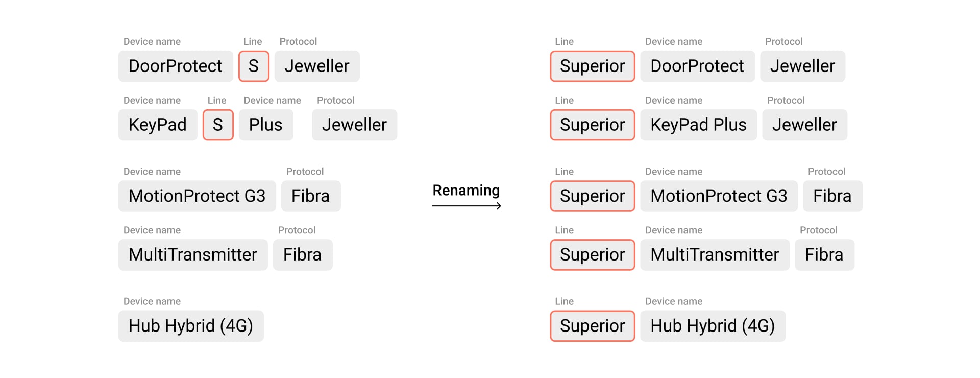Click the left-side DoorProtect chip

(176, 66)
